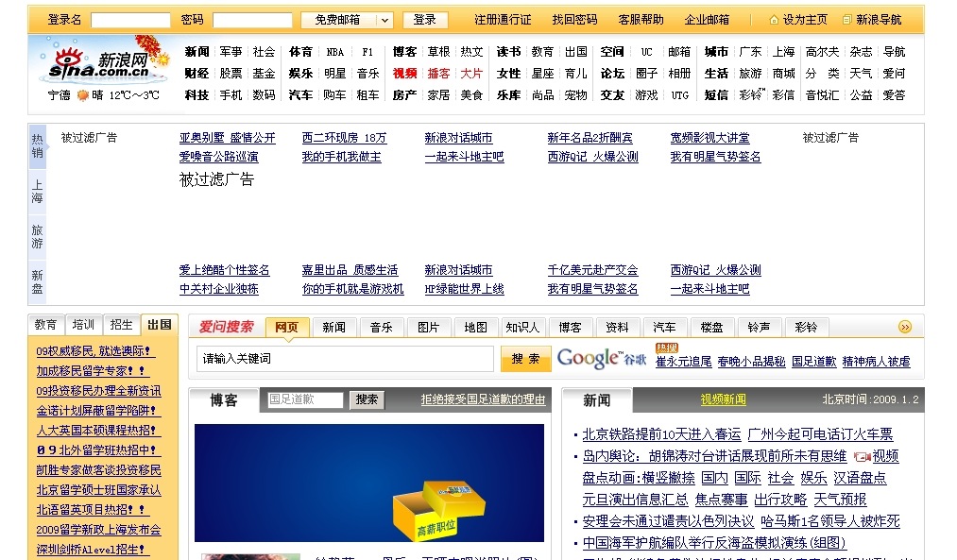This screenshot has height=560, width=957.
Task: Select the 知识人 search tab
Action: pyautogui.click(x=523, y=327)
